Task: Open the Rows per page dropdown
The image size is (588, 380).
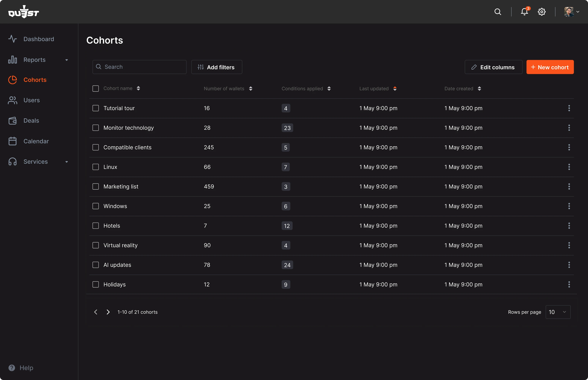Action: (558, 312)
